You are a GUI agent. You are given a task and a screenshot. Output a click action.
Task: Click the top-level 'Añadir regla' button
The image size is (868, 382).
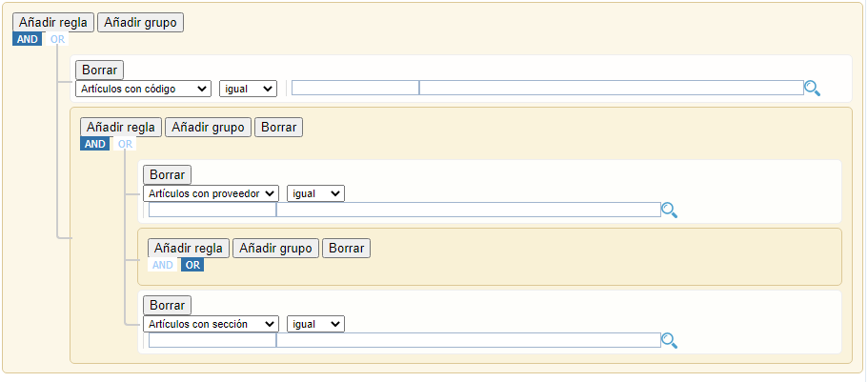tap(53, 22)
